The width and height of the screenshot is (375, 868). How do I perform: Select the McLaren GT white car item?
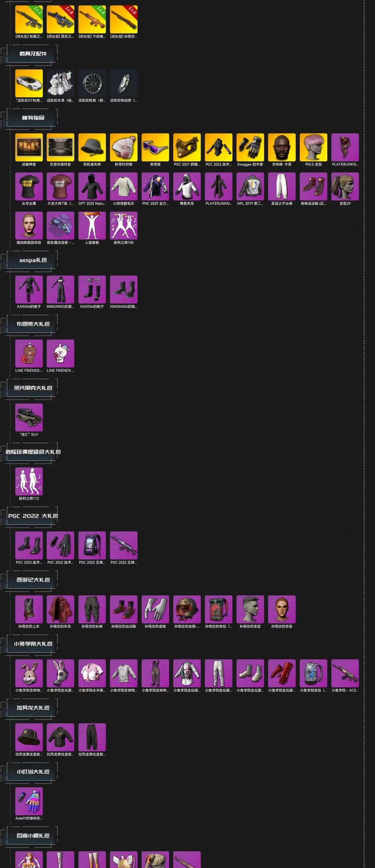click(x=29, y=83)
